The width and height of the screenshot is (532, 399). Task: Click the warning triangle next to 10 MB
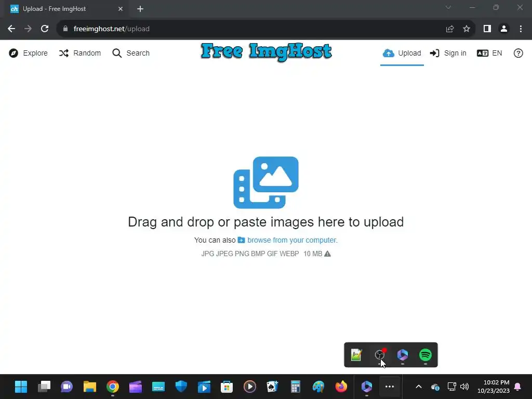pyautogui.click(x=327, y=254)
